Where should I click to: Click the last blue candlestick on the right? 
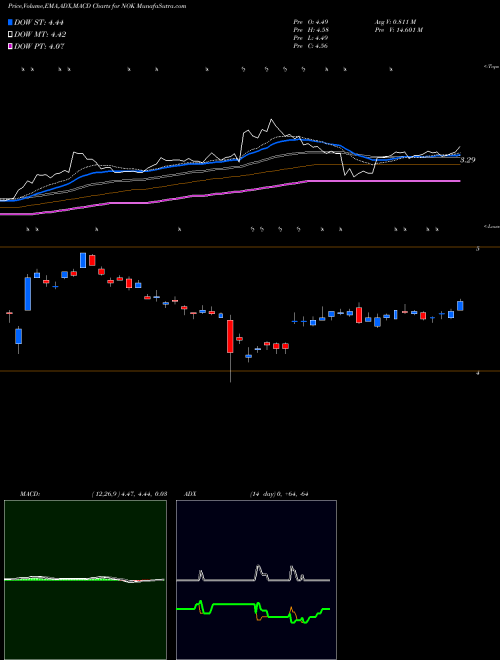coord(460,306)
